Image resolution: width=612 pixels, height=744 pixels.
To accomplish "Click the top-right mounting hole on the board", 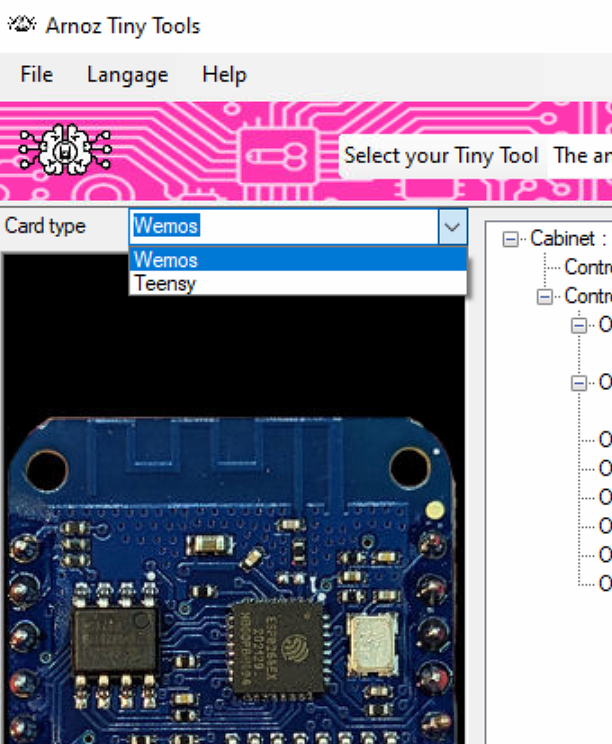I will (x=409, y=464).
